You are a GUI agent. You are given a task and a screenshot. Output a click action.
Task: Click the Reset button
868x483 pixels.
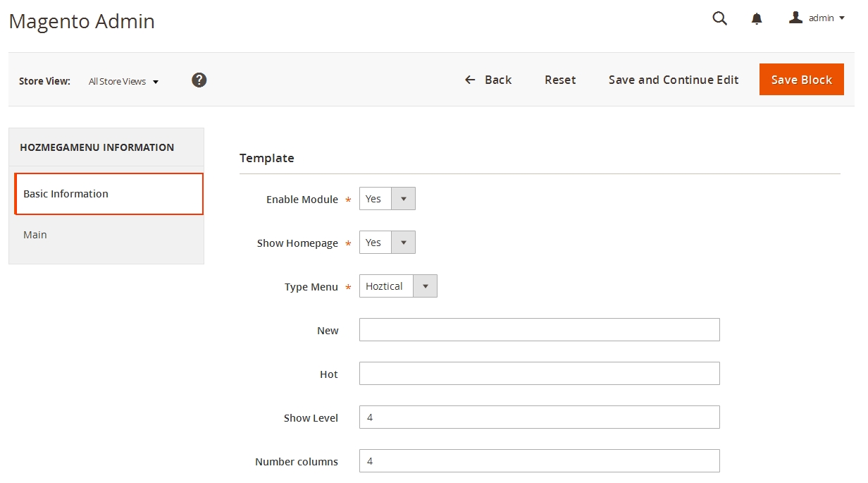(560, 80)
